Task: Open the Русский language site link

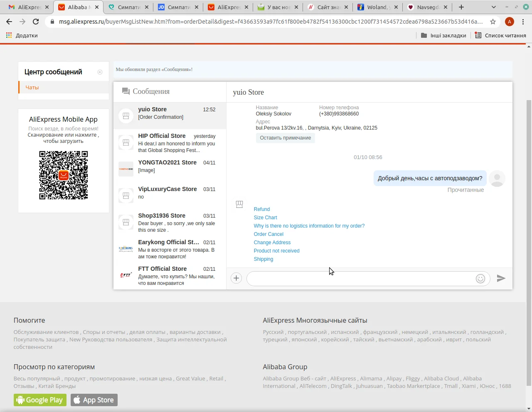Action: pos(273,332)
